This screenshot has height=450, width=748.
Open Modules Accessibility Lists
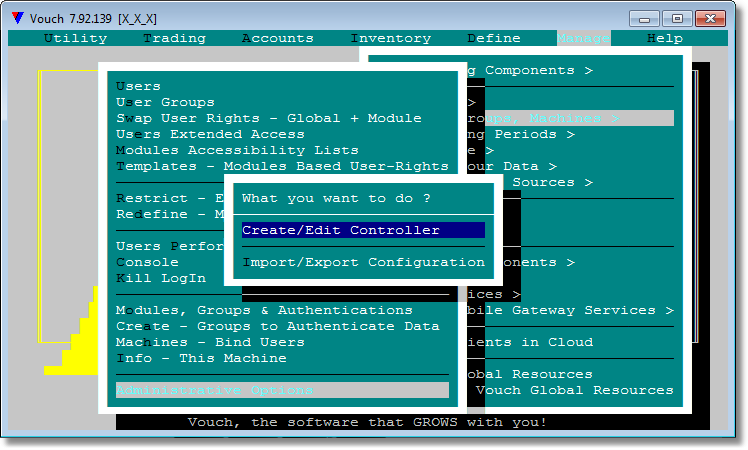[237, 150]
